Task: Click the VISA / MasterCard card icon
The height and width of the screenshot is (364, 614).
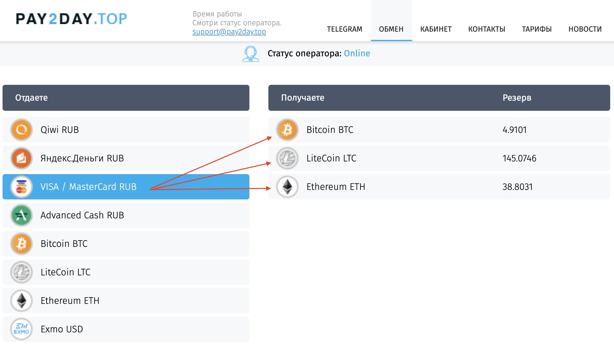Action: tap(22, 187)
